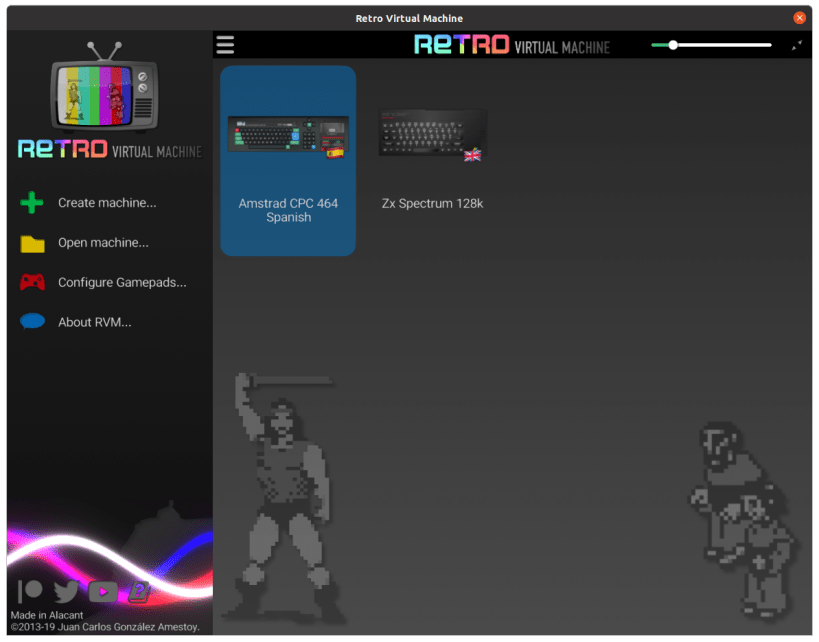Viewport: 819px width, 642px height.
Task: Open the Twitter bird icon
Action: (66, 591)
